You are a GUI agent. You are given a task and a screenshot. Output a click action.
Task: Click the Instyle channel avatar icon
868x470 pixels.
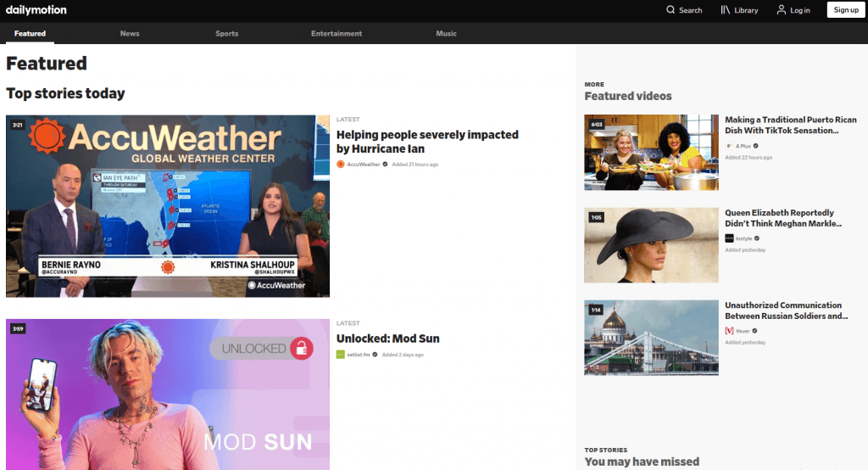point(729,238)
